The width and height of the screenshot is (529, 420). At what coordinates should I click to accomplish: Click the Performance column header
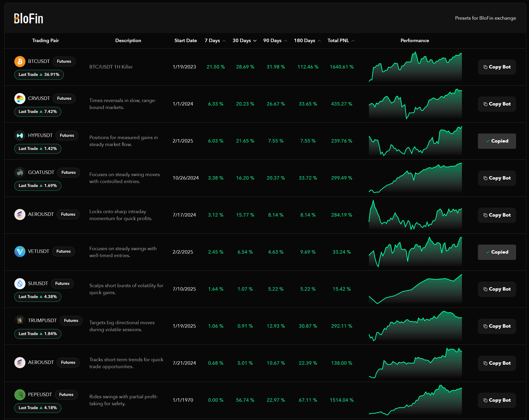(x=415, y=41)
